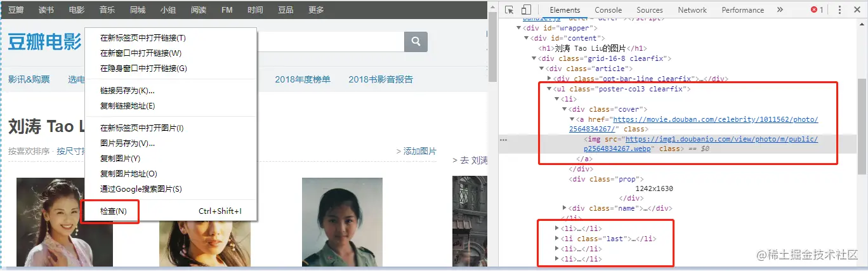Viewport: 868px width, 271px height.
Task: Select the 1242x1630 text node in DOM tree
Action: point(654,188)
